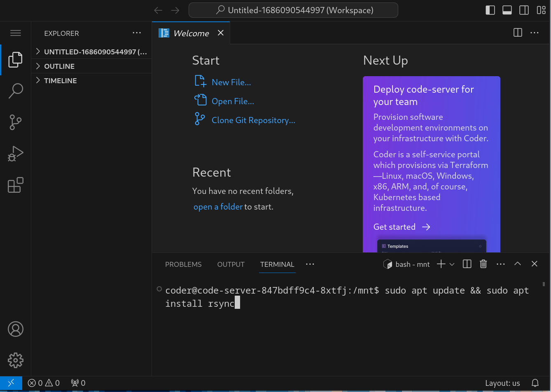The height and width of the screenshot is (392, 551).
Task: Open the Source Control view
Action: (16, 122)
